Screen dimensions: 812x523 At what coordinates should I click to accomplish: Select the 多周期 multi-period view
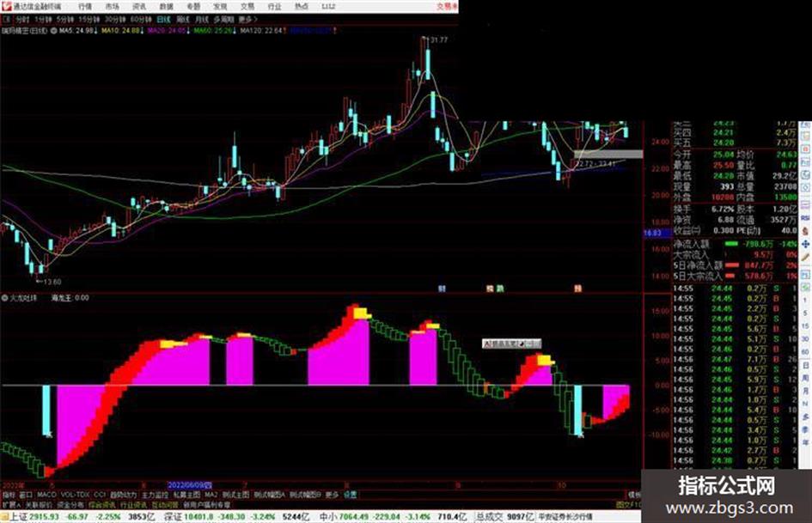click(x=223, y=19)
